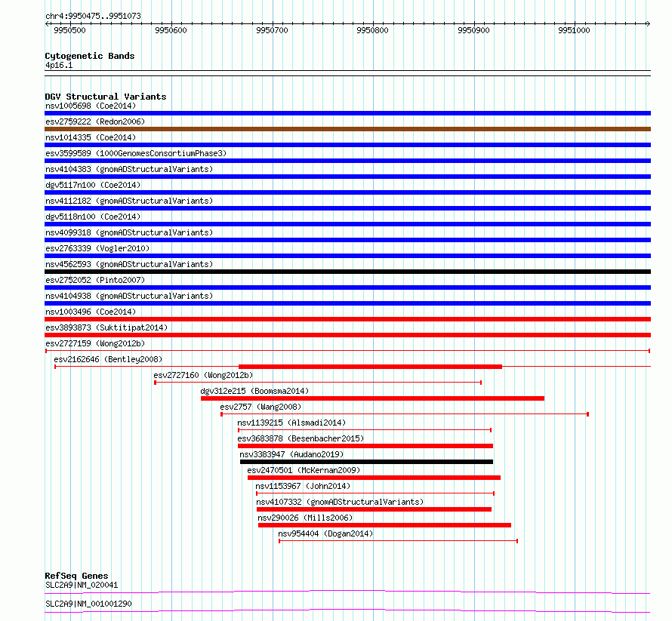Click the dgv5117n100 (Coe2014) label

93,185
